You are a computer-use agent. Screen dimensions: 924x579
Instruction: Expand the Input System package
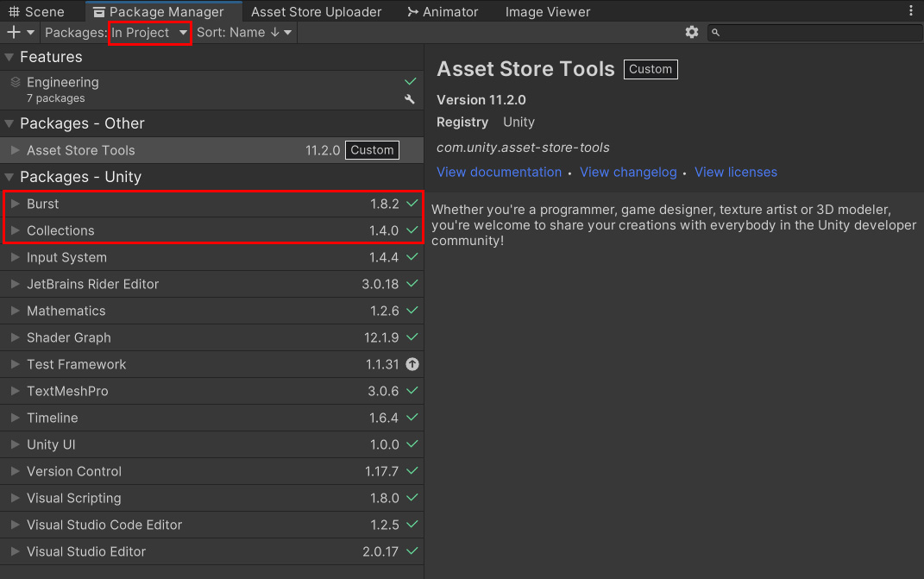coord(15,257)
